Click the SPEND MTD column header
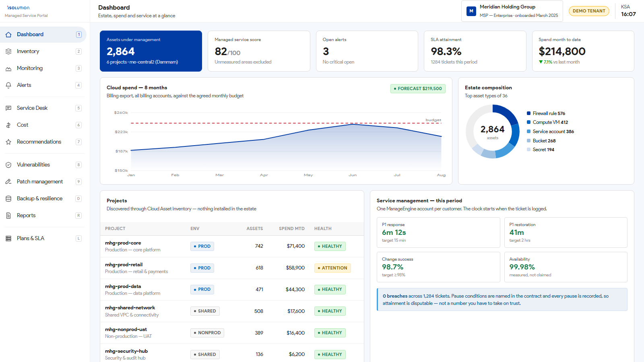This screenshot has height=362, width=644. coord(292,228)
